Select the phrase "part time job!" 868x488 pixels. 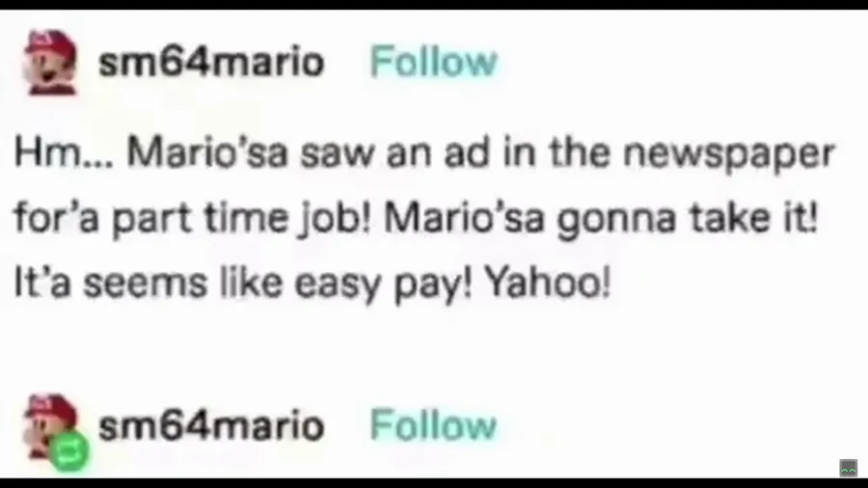pos(241,219)
